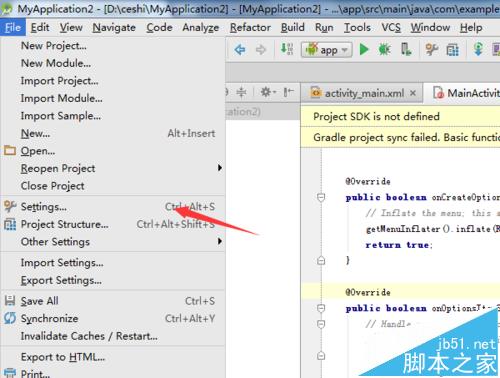Click the Back navigation arrow
This screenshot has height=378, width=500.
pos(240,50)
